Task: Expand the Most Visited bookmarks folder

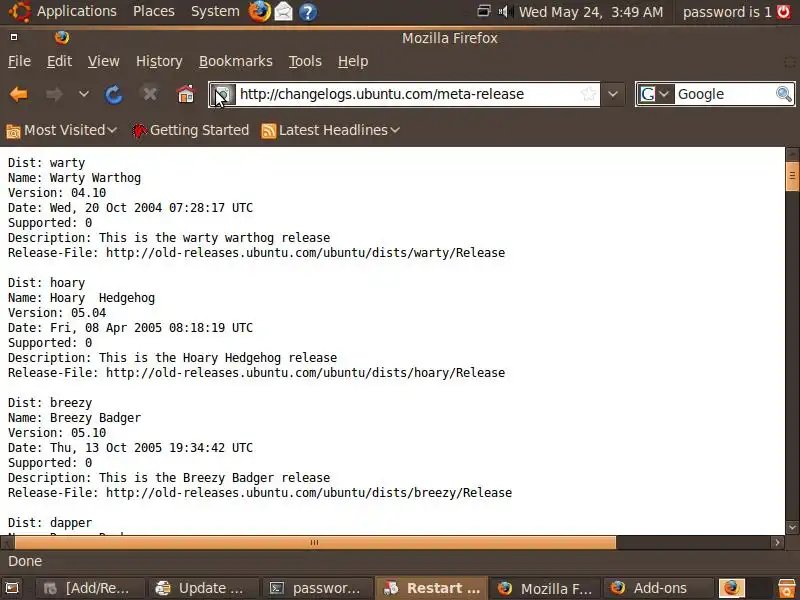Action: click(62, 131)
